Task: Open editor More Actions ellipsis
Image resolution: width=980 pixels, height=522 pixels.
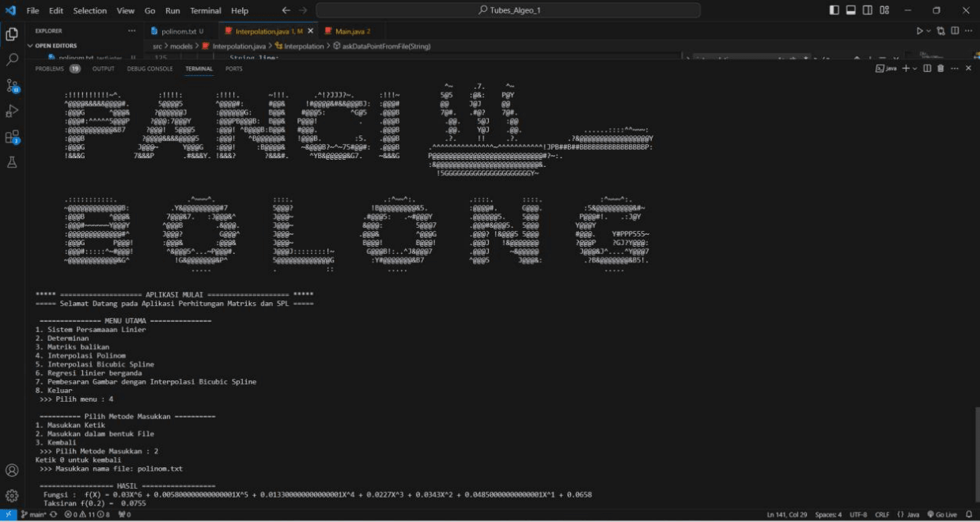Action: (x=969, y=31)
